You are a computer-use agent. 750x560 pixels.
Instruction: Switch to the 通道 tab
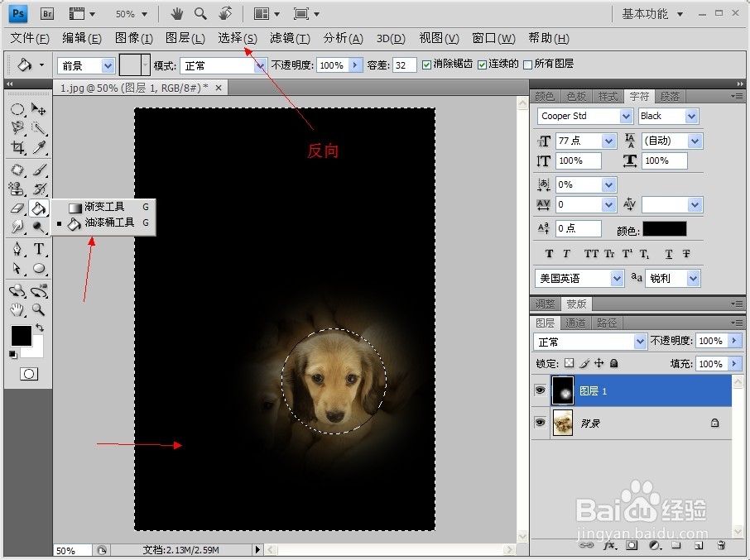pos(575,323)
